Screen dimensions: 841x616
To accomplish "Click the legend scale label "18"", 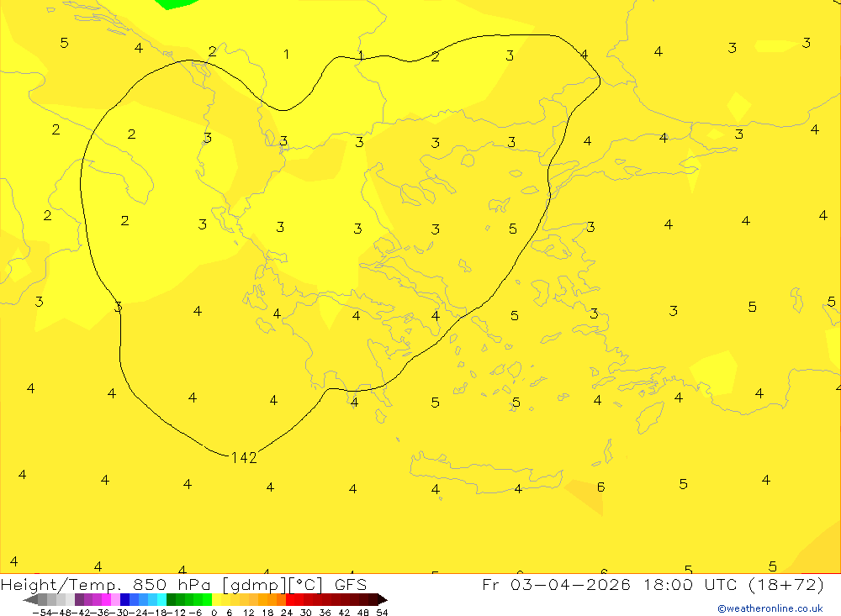I will [267, 613].
